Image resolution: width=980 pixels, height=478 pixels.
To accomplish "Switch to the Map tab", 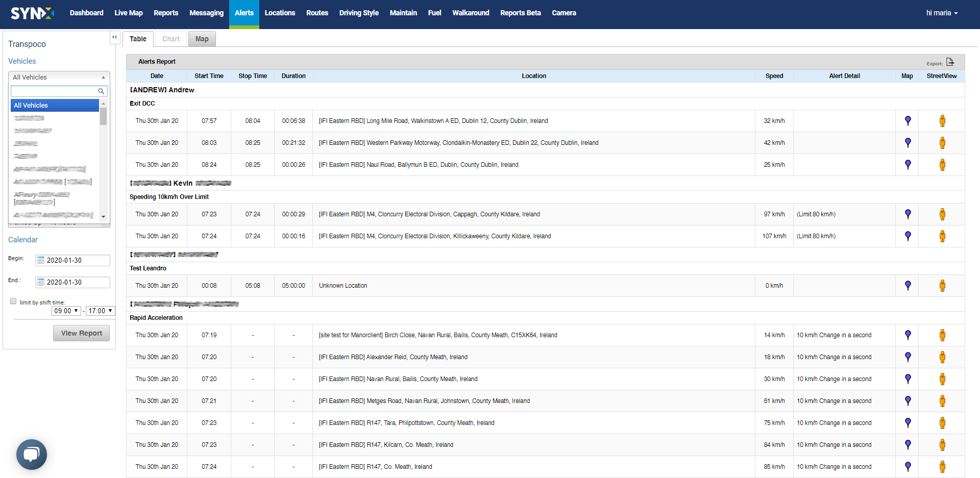I will (x=202, y=39).
